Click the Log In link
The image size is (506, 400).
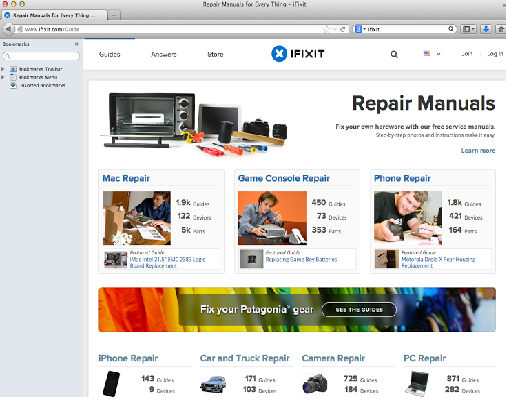[495, 54]
